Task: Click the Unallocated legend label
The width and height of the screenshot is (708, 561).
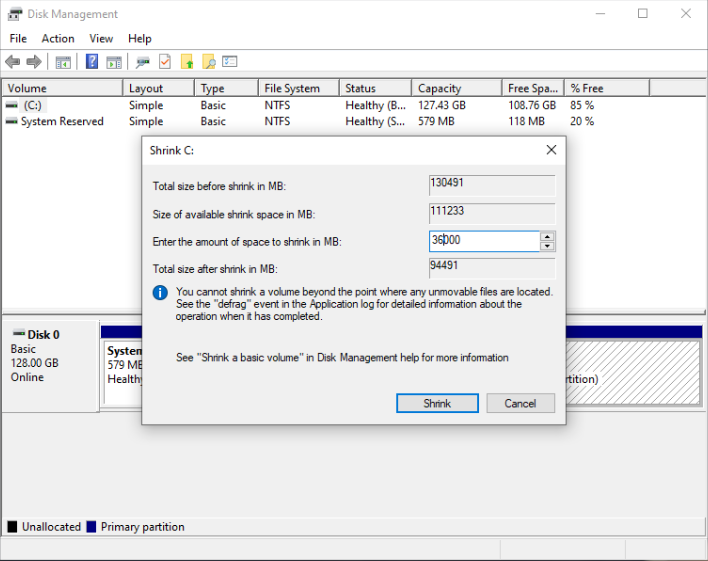Action: click(51, 527)
